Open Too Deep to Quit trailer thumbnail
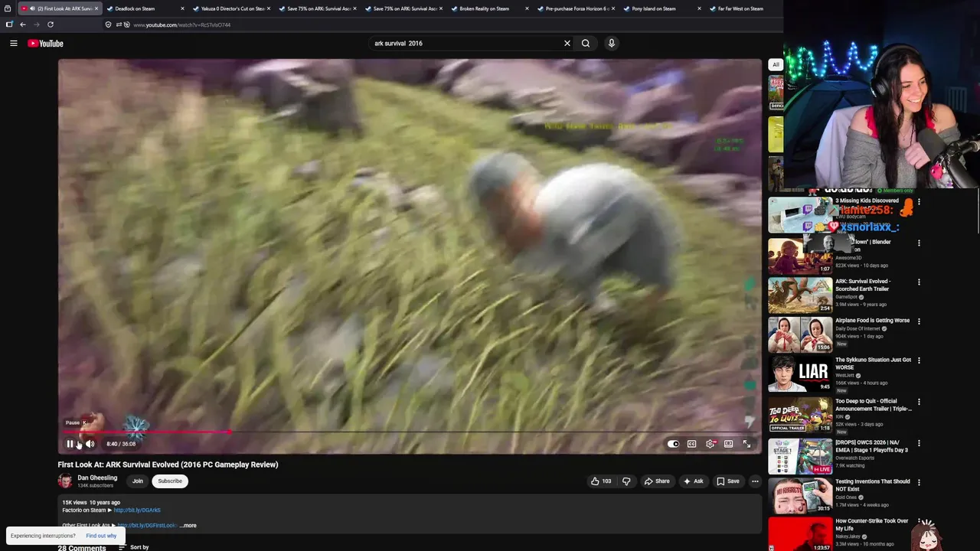The image size is (980, 551). pos(800,415)
